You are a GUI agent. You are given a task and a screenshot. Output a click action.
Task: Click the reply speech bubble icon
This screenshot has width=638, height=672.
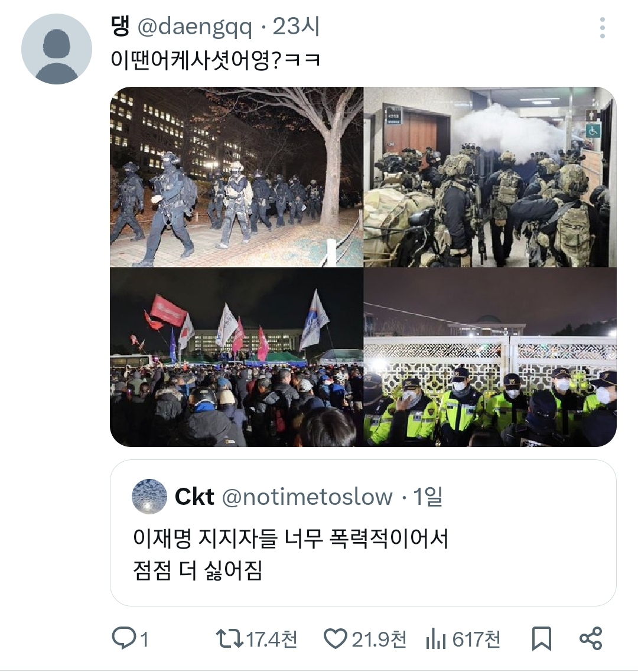(x=123, y=639)
